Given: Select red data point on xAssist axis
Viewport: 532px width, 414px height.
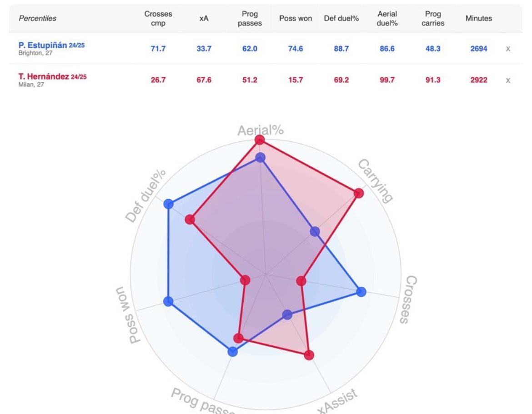Looking at the screenshot, I should (309, 355).
